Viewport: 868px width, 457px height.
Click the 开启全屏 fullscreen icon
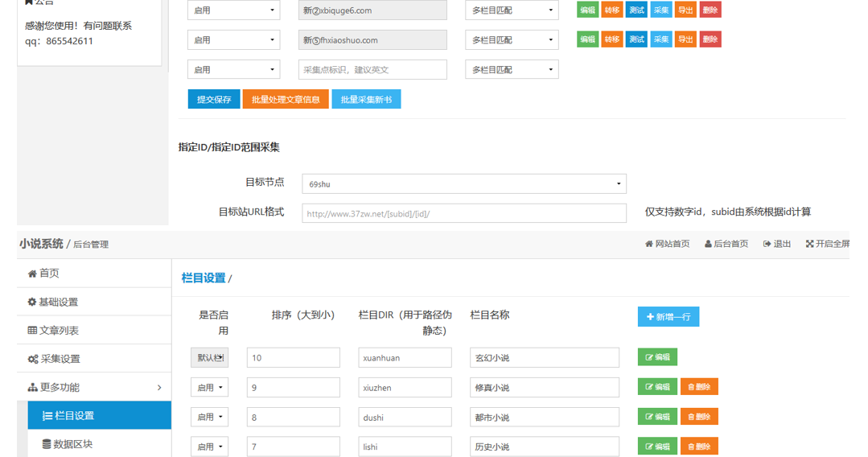(809, 244)
